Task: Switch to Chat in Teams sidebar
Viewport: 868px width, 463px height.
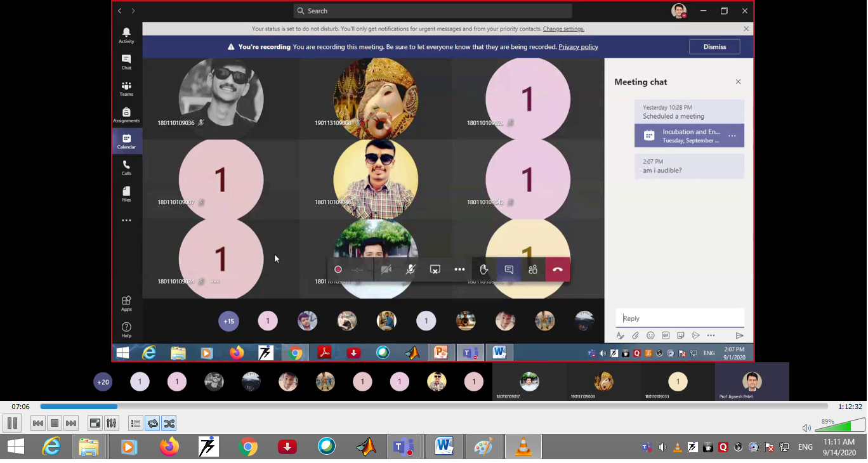Action: point(126,62)
